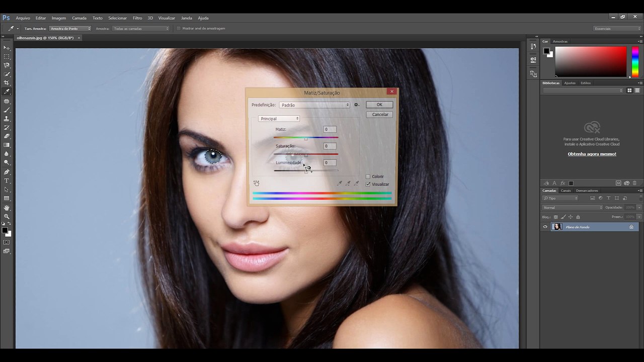Open the Principal channel dropdown
Screen dimensions: 644x362
point(279,119)
